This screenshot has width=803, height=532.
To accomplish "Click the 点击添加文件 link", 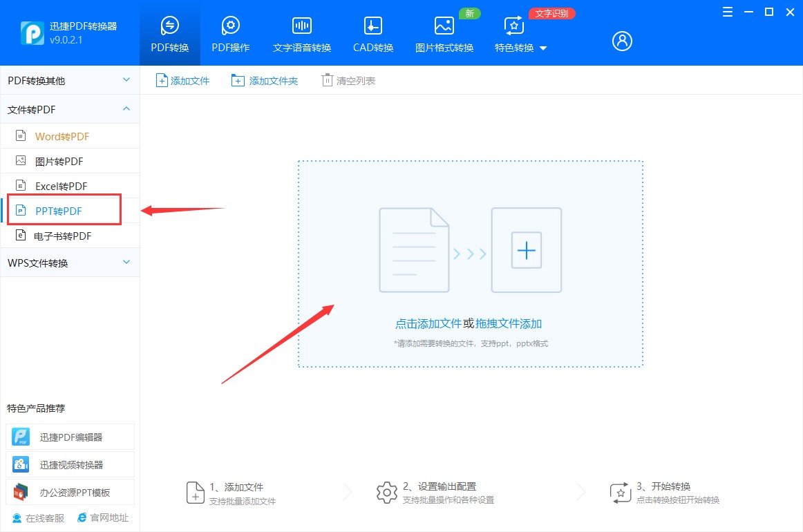I will point(428,323).
